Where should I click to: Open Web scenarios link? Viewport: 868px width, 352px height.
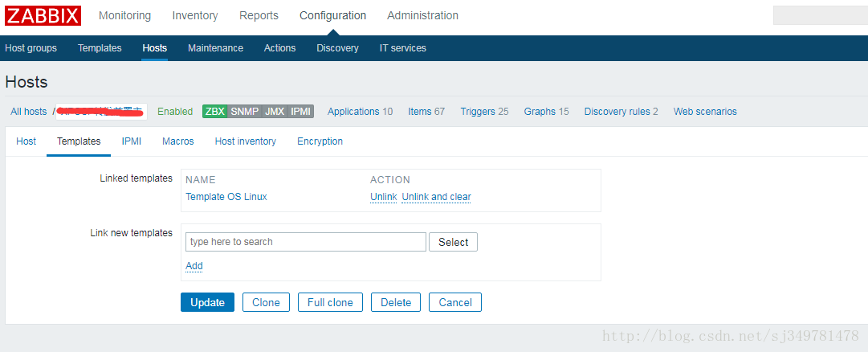(705, 112)
